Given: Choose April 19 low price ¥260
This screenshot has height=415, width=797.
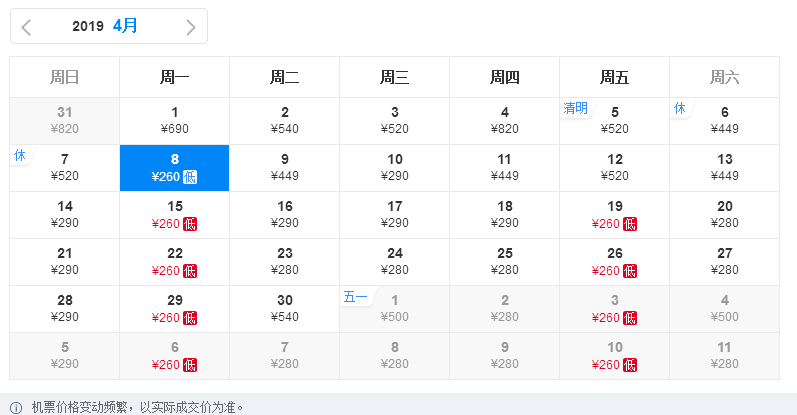Looking at the screenshot, I should 615,215.
